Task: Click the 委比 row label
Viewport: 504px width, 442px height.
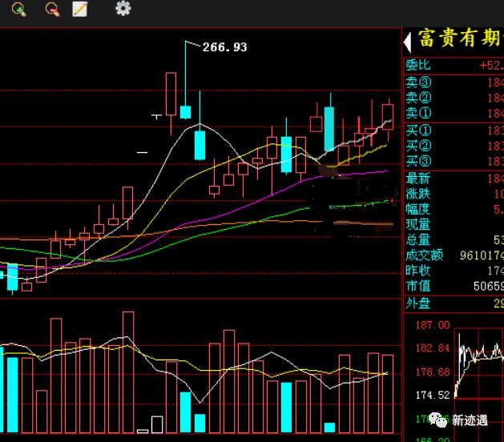Action: click(417, 65)
